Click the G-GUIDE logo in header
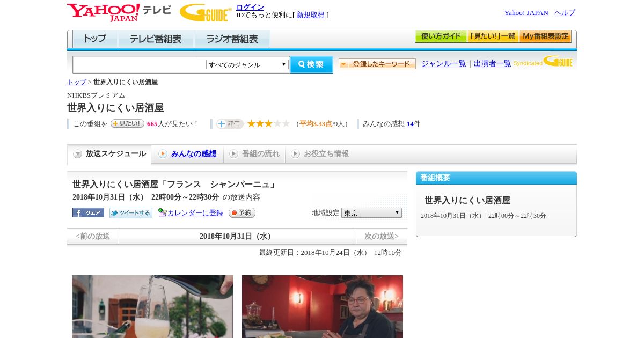 pos(206,12)
